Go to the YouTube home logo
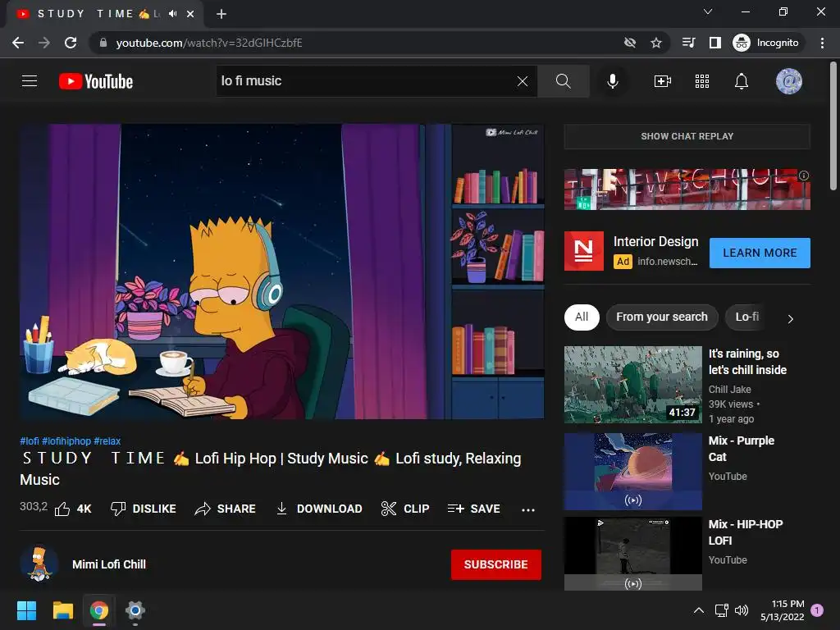The image size is (840, 630). point(96,81)
